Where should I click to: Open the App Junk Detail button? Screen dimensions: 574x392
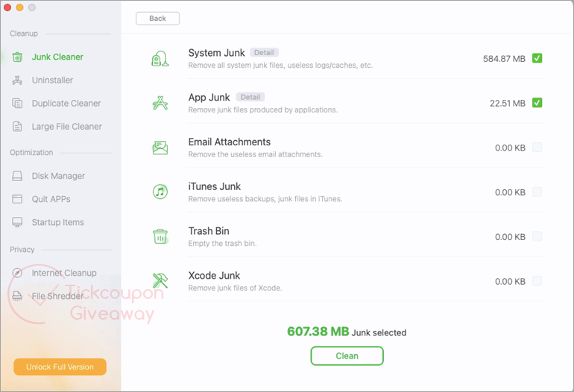tap(250, 97)
